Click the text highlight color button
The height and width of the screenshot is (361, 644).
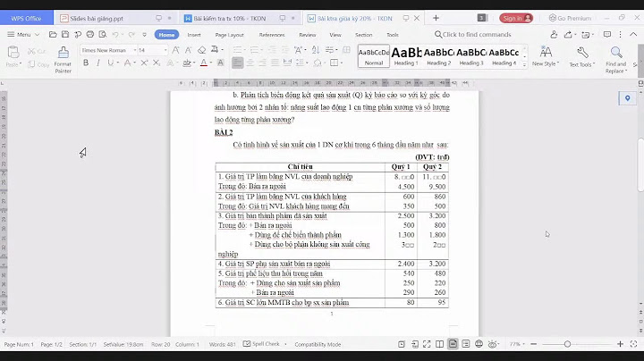tap(186, 63)
